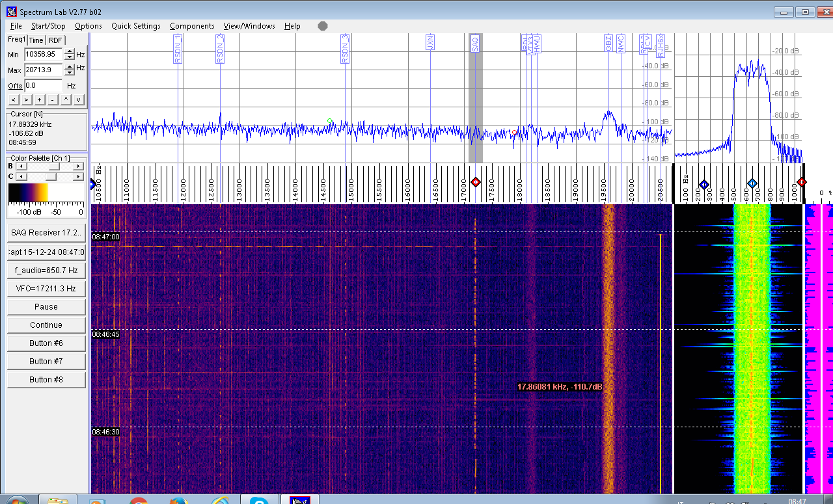Increase Max frequency with the up spinner
Image resolution: width=833 pixels, height=504 pixels.
[70, 66]
